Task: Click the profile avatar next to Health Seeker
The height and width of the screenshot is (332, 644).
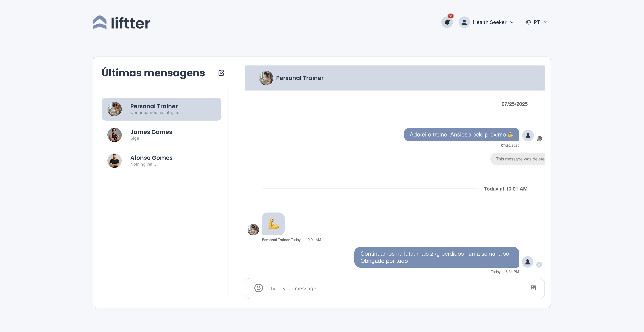Action: (x=464, y=22)
